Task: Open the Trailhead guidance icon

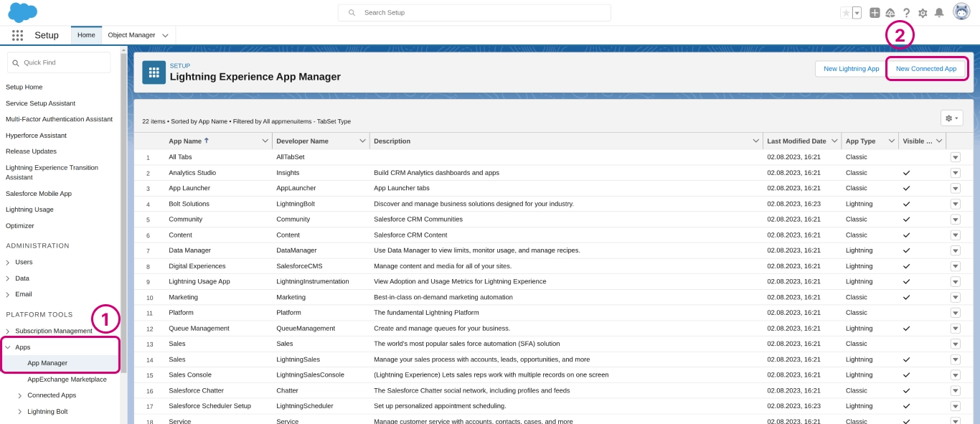Action: click(x=890, y=13)
